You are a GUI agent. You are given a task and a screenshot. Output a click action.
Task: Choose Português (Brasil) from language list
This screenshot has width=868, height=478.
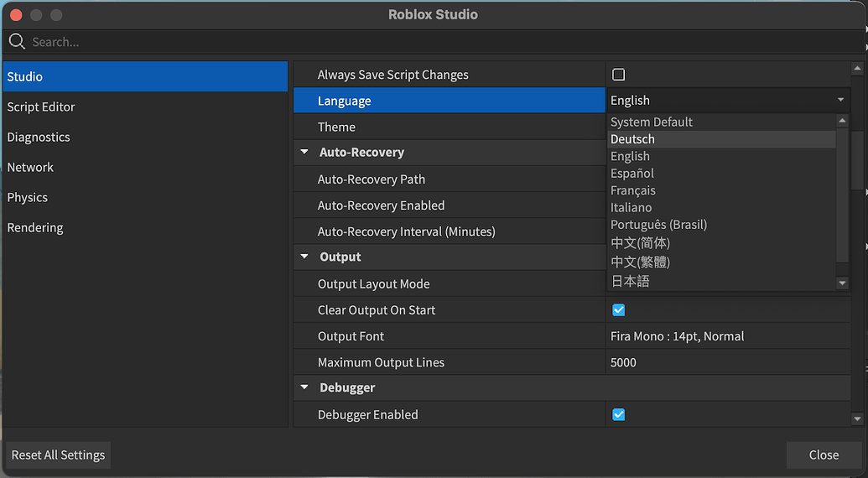(x=721, y=225)
